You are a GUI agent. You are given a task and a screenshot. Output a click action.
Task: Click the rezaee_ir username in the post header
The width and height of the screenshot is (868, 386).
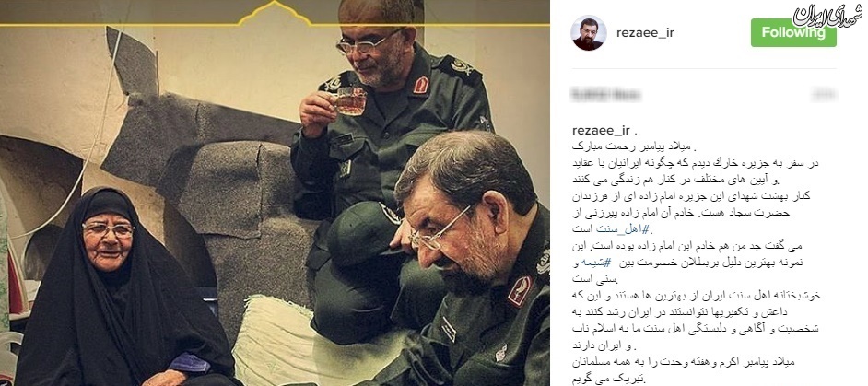coord(645,32)
